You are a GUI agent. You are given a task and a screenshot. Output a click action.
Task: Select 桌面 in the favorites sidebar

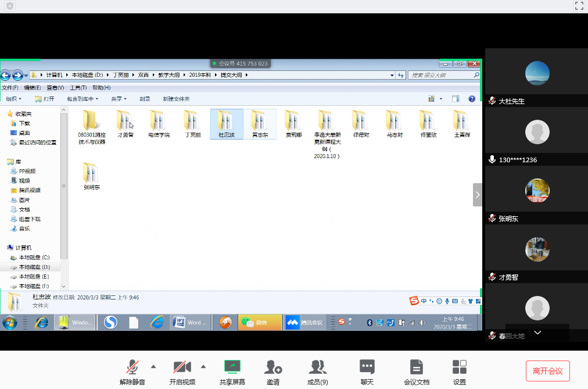[20, 133]
